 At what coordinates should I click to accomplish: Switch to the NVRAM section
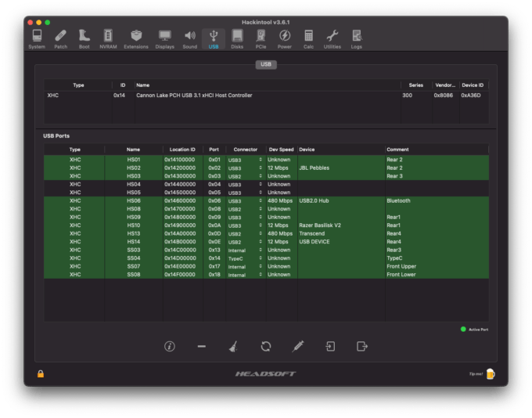[108, 39]
